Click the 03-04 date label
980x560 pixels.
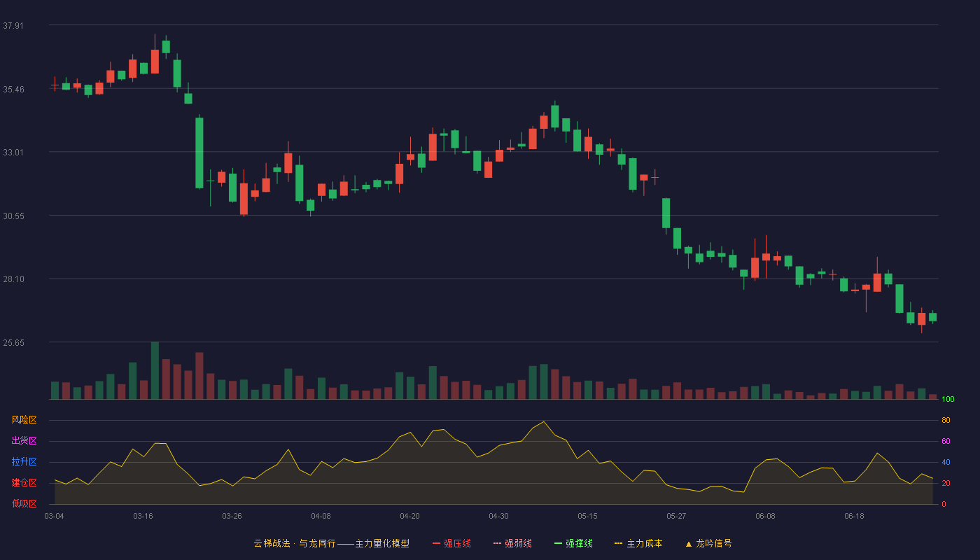(x=54, y=516)
